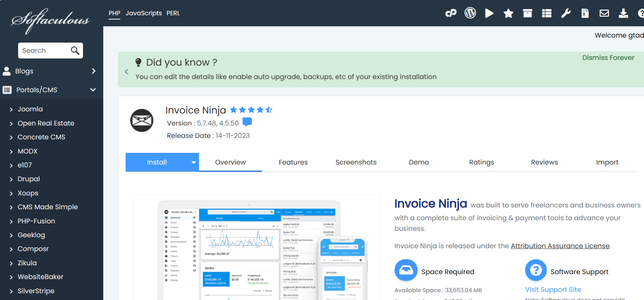Switch to the JavaScripts tab

144,13
